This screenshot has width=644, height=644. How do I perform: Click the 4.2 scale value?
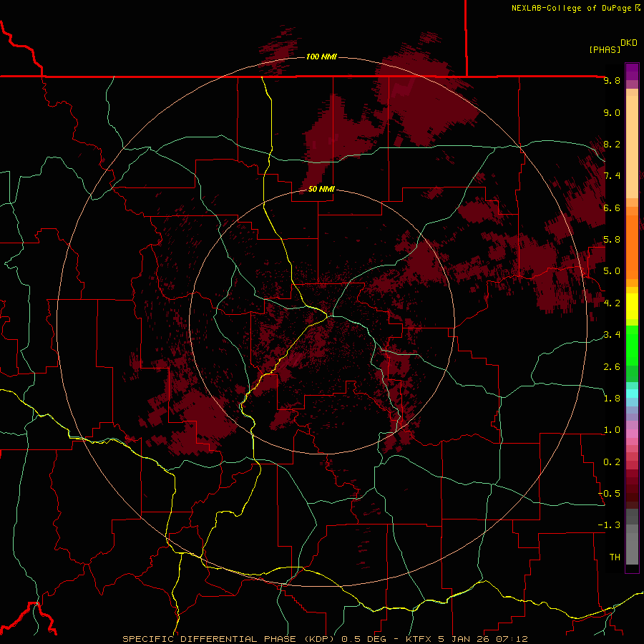612,303
